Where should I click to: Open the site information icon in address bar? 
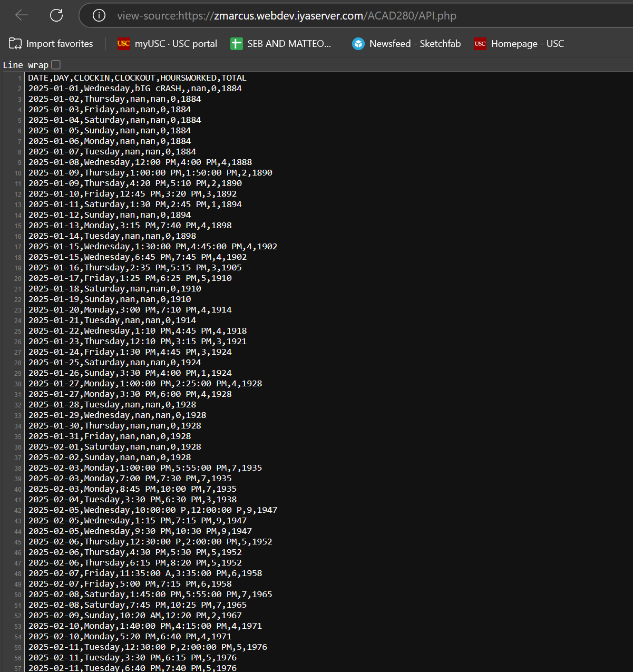[99, 15]
